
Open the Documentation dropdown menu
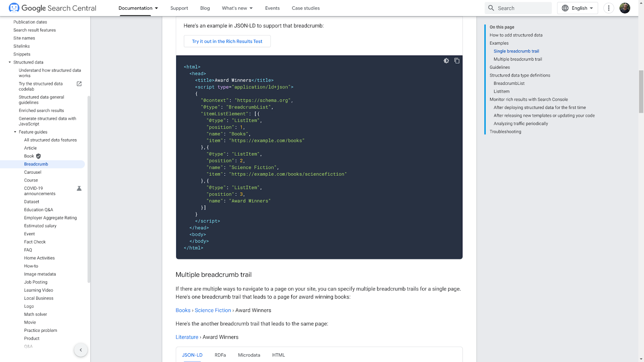coord(138,8)
